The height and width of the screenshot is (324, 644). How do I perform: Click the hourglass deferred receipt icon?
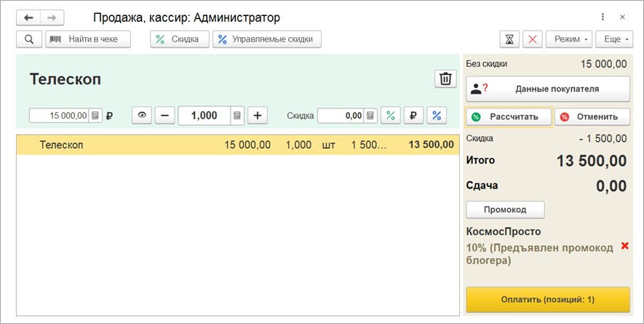point(509,39)
